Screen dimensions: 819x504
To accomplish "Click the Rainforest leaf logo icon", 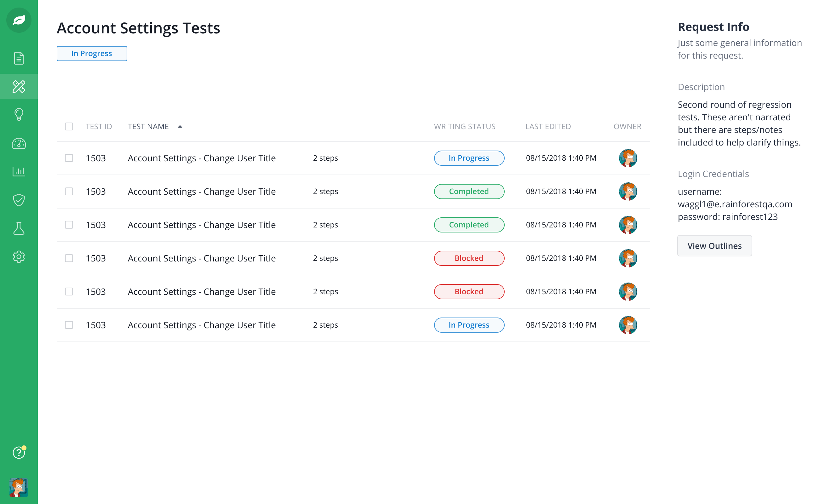I will coord(19,20).
